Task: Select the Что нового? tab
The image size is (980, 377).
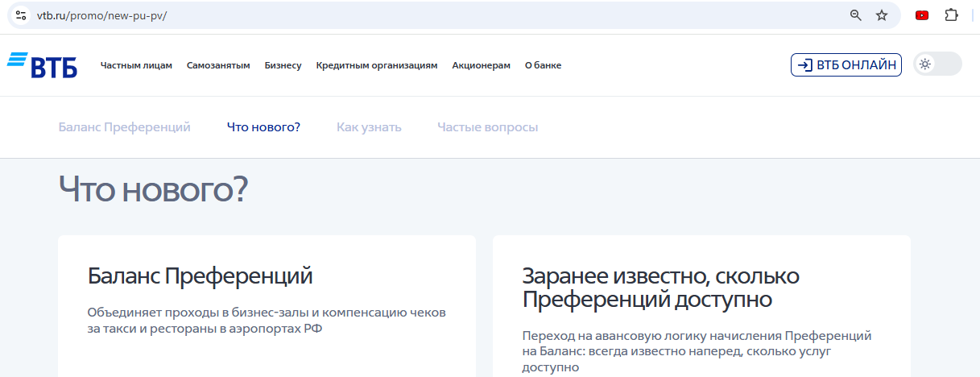Action: (x=263, y=127)
